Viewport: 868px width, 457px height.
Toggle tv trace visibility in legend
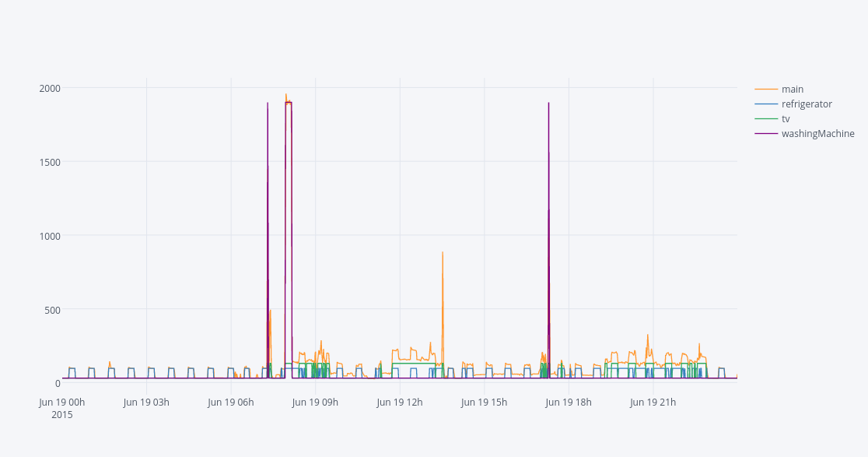[786, 119]
